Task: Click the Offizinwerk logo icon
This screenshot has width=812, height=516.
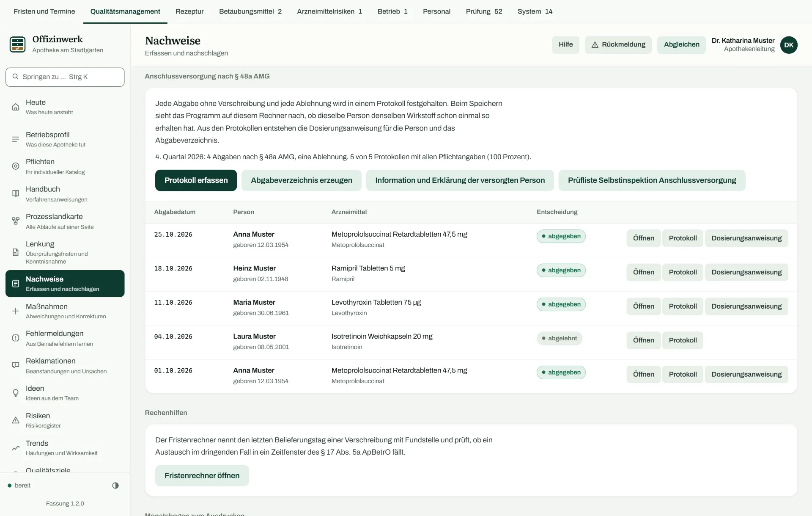Action: point(17,44)
